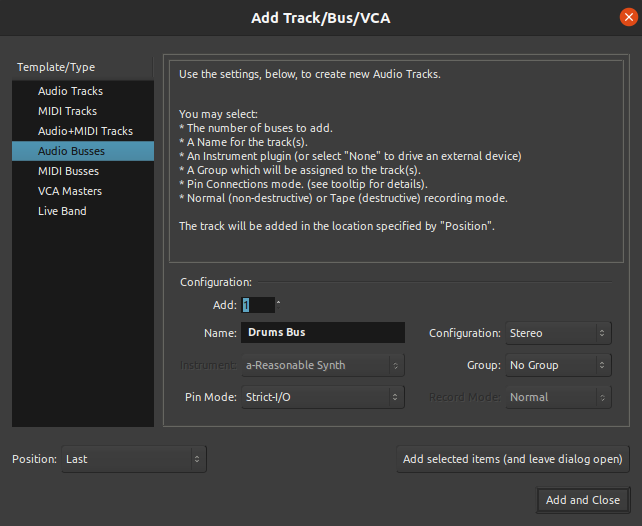Close the Add Track/Bus/VCA dialog

click(626, 16)
